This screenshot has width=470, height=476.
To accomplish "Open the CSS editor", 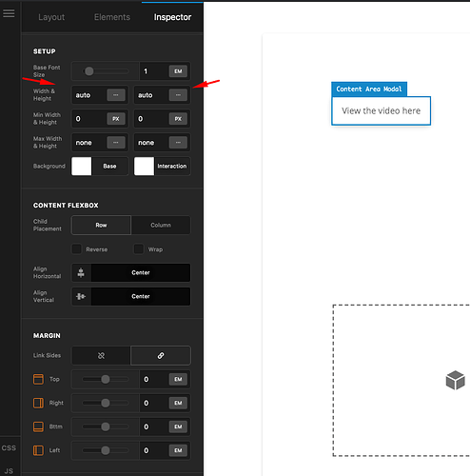I will point(9,448).
